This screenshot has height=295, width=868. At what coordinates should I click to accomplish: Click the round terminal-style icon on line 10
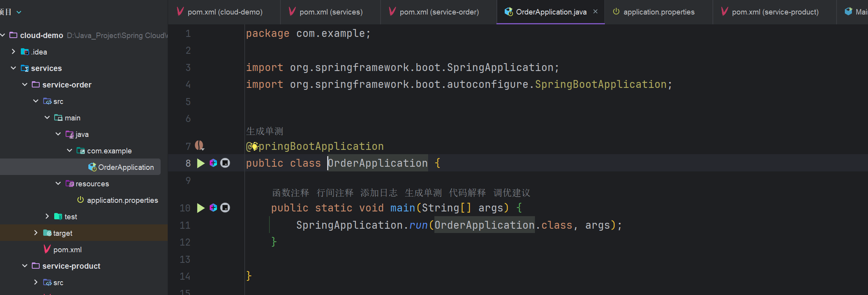225,208
